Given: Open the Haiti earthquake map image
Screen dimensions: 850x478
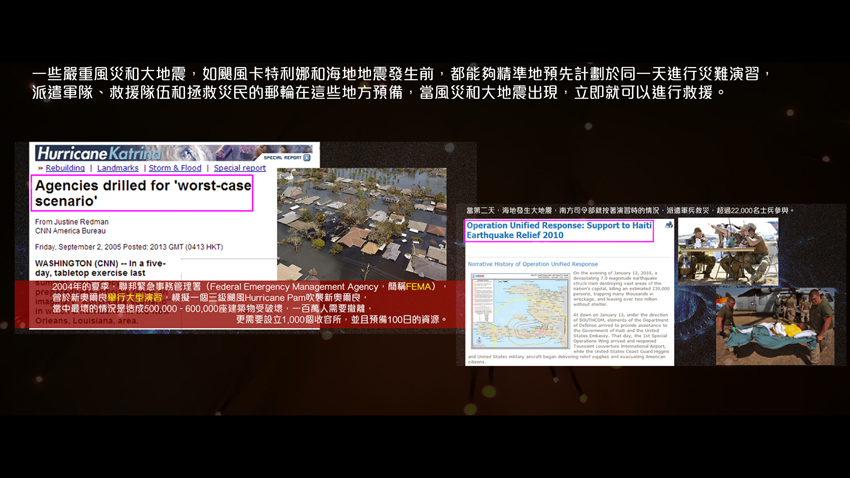Looking at the screenshot, I should pyautogui.click(x=519, y=311).
